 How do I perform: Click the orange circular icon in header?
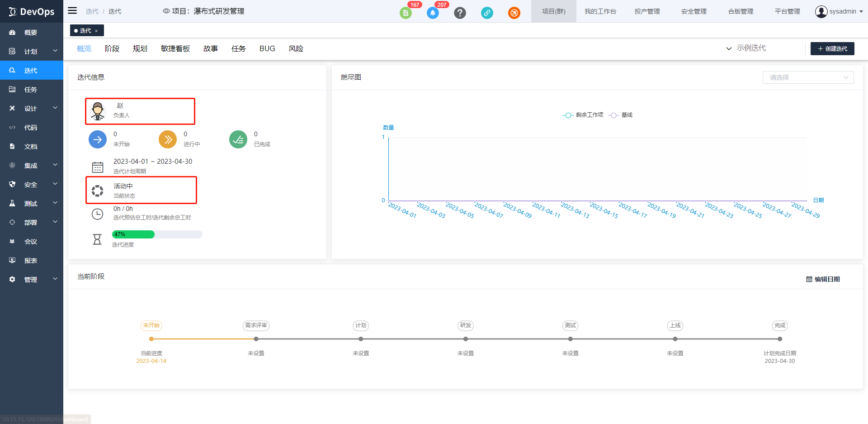pyautogui.click(x=514, y=13)
